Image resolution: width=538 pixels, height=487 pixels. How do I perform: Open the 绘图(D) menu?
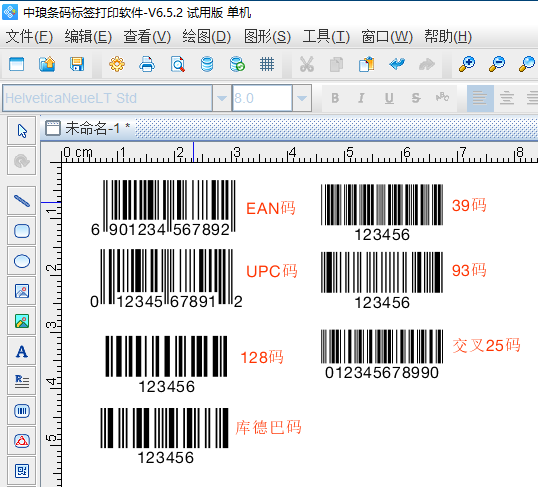tap(207, 36)
